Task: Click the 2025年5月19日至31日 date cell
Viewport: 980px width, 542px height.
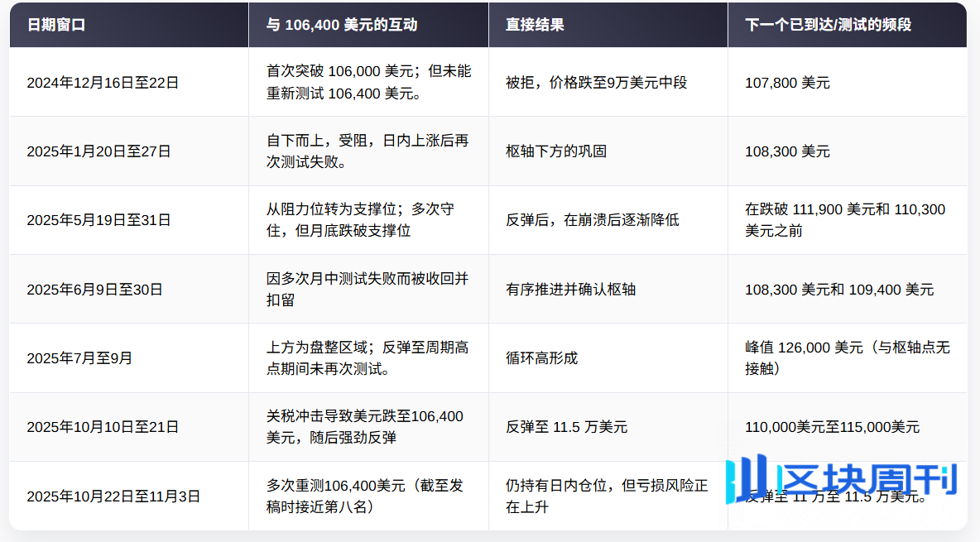Action: [x=98, y=220]
